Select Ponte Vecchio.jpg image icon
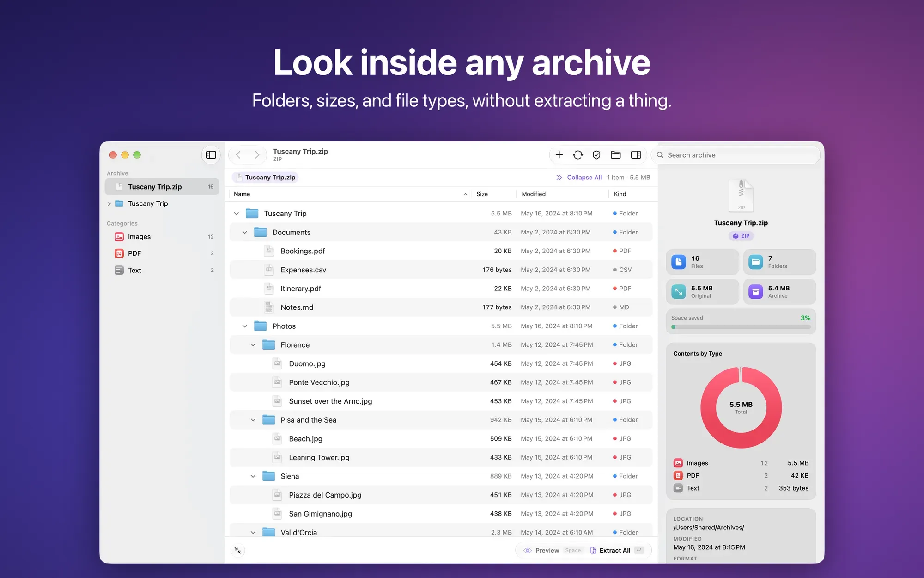Viewport: 924px width, 578px height. pos(277,382)
